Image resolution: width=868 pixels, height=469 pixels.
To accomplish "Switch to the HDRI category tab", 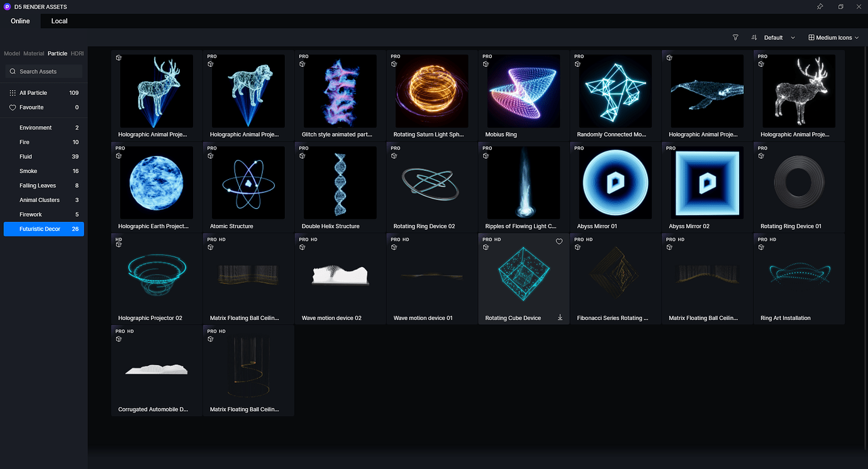I will [77, 53].
